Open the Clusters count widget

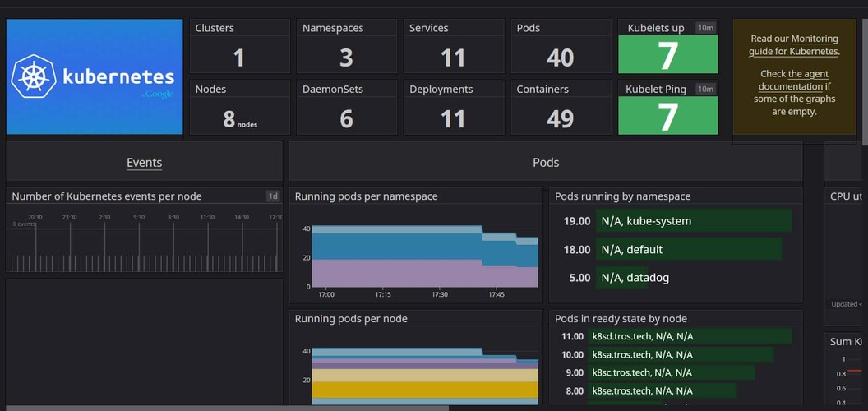[240, 47]
